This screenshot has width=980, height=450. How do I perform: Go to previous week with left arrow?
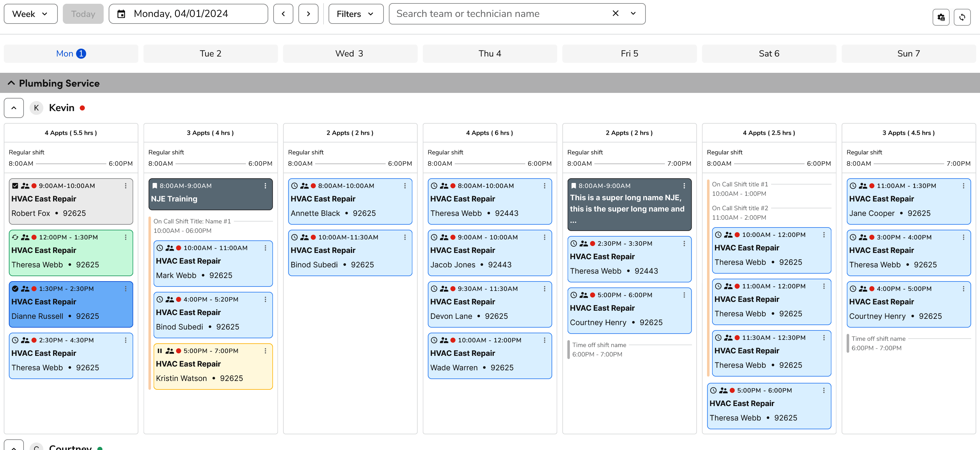click(283, 14)
